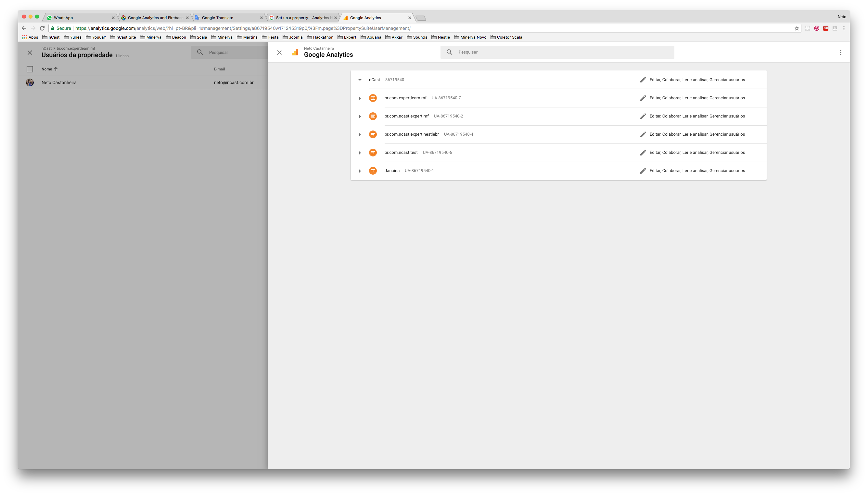Switch to the Google Analytics and Firebase tab
Viewport: 868px width, 495px height.
coord(155,18)
